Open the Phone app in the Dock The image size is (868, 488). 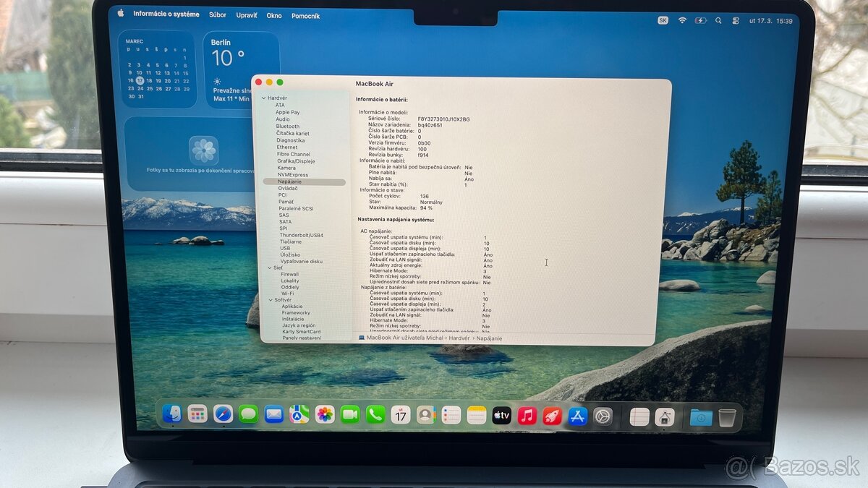(375, 414)
